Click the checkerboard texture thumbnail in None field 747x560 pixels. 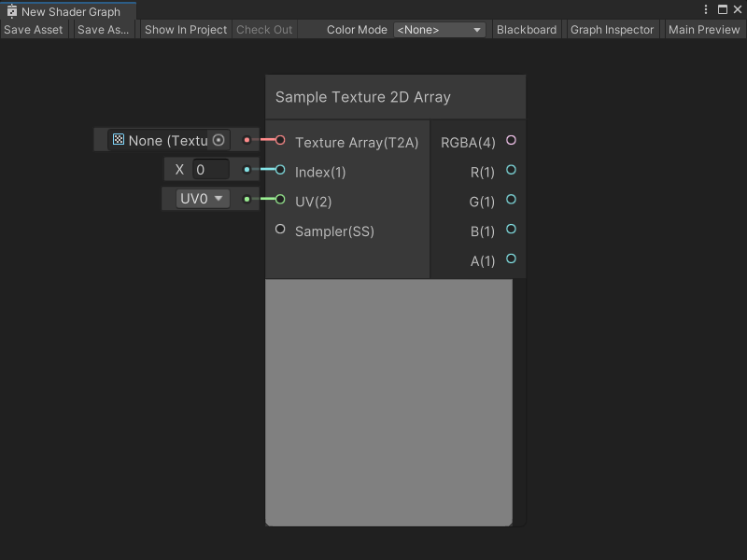tap(118, 139)
